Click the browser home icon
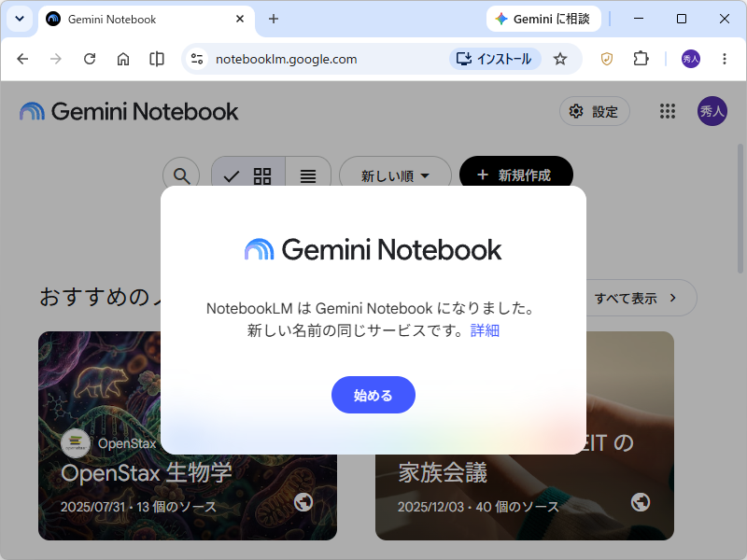 point(123,59)
